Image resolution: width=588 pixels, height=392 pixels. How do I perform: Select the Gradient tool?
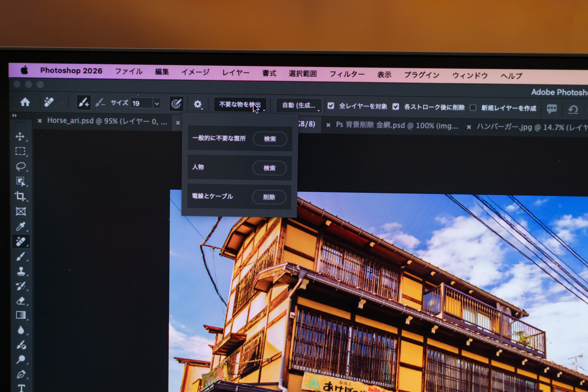click(x=21, y=315)
